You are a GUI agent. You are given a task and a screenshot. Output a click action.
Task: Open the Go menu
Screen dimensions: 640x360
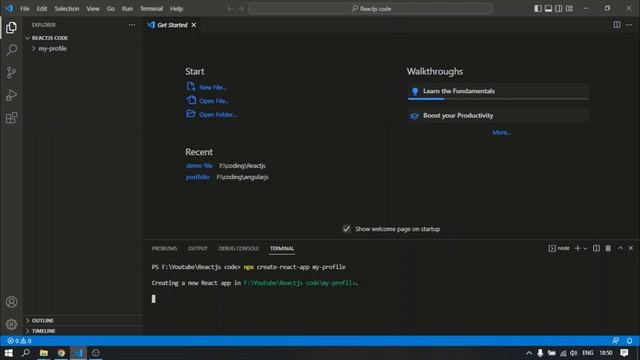coord(111,9)
